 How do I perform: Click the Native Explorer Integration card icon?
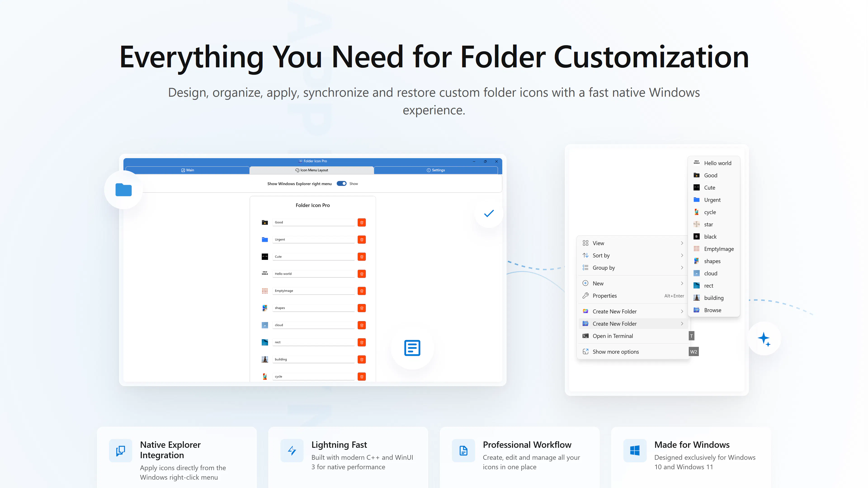[121, 451]
